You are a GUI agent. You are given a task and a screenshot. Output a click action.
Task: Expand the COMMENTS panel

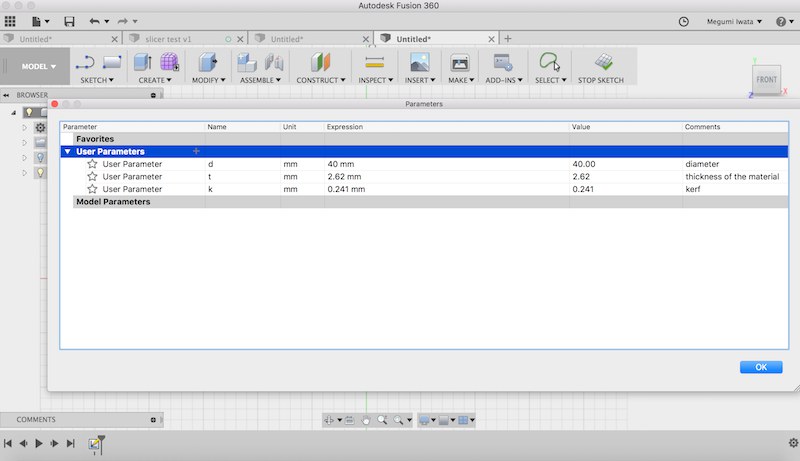153,420
